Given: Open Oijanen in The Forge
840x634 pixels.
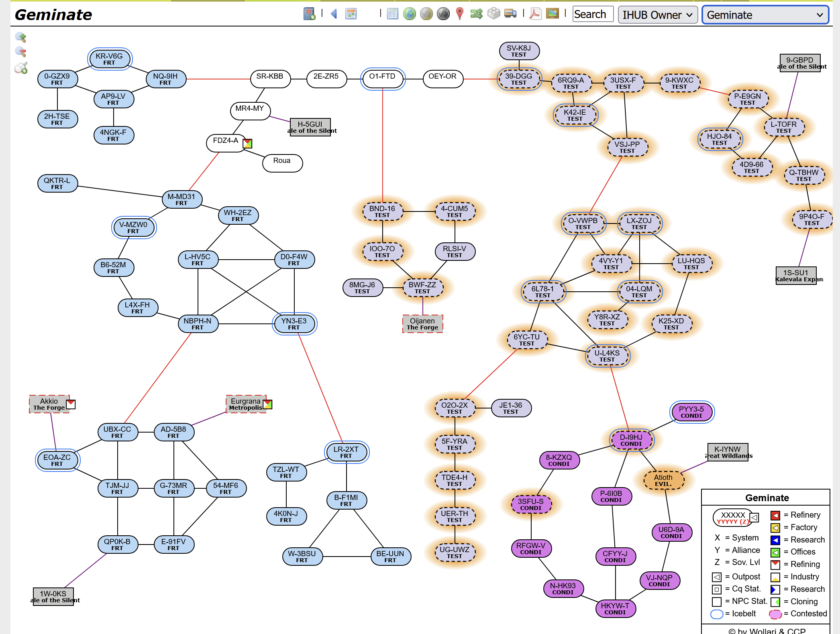Looking at the screenshot, I should (x=423, y=324).
